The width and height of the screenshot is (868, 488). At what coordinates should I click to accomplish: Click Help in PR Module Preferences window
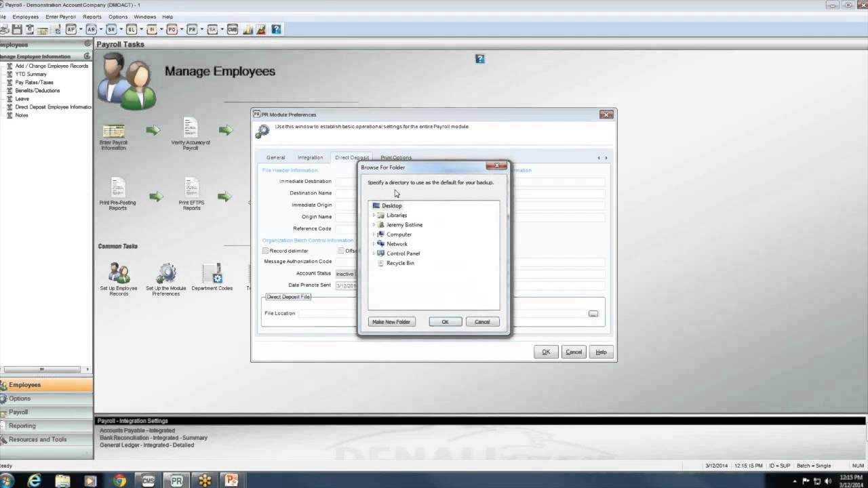(x=601, y=352)
